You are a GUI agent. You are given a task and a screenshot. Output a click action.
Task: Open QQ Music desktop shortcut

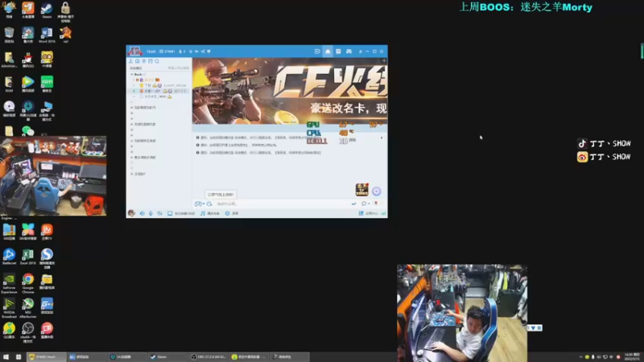[x=9, y=331]
